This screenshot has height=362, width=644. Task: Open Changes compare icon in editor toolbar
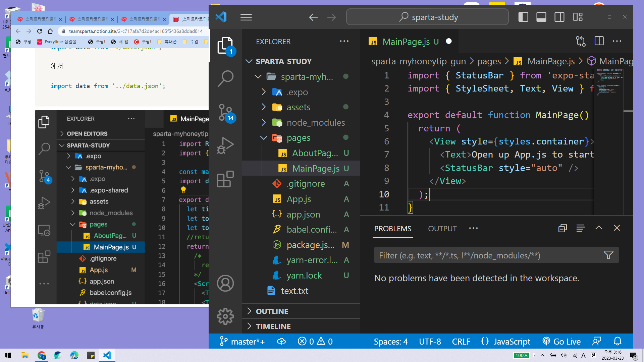click(581, 41)
